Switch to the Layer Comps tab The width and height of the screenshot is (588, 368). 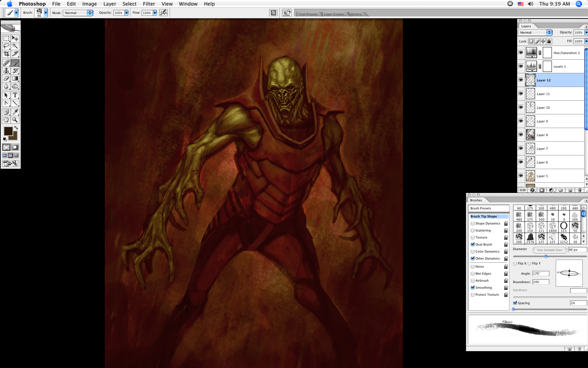click(x=334, y=14)
